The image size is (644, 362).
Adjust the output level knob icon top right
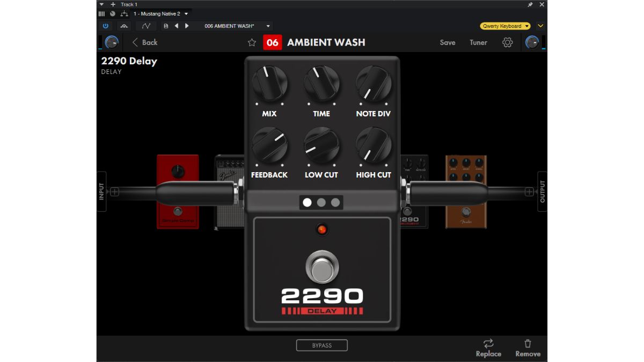pos(533,42)
